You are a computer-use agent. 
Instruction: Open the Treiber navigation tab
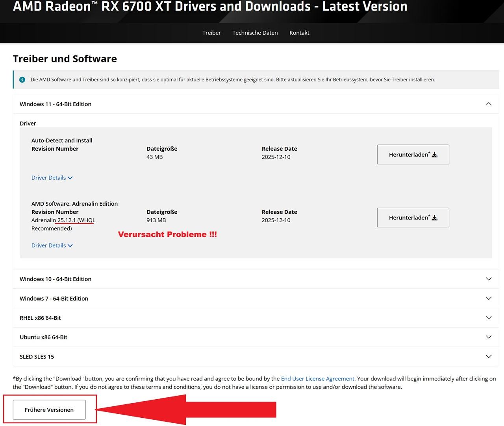tap(211, 33)
